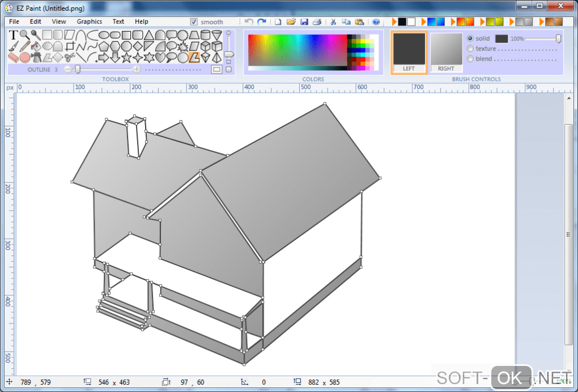Screen dimensions: 578x392
Task: Choose the starburst explosion shape
Action: pos(183,46)
